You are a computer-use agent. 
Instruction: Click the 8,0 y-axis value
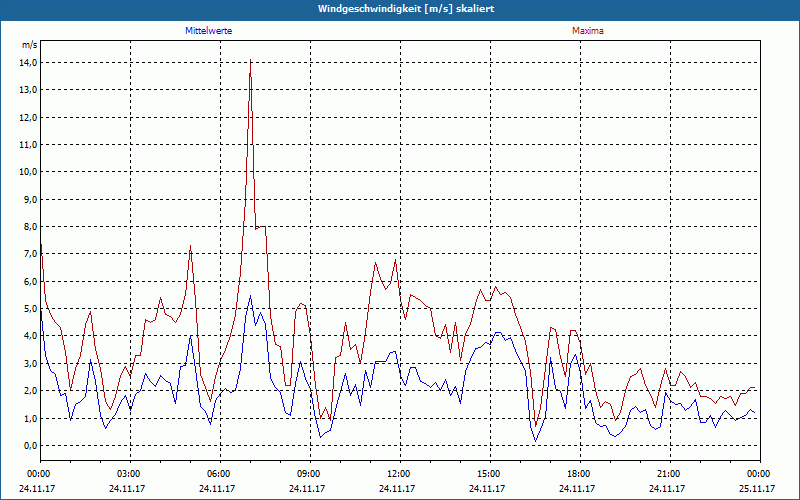click(x=31, y=227)
